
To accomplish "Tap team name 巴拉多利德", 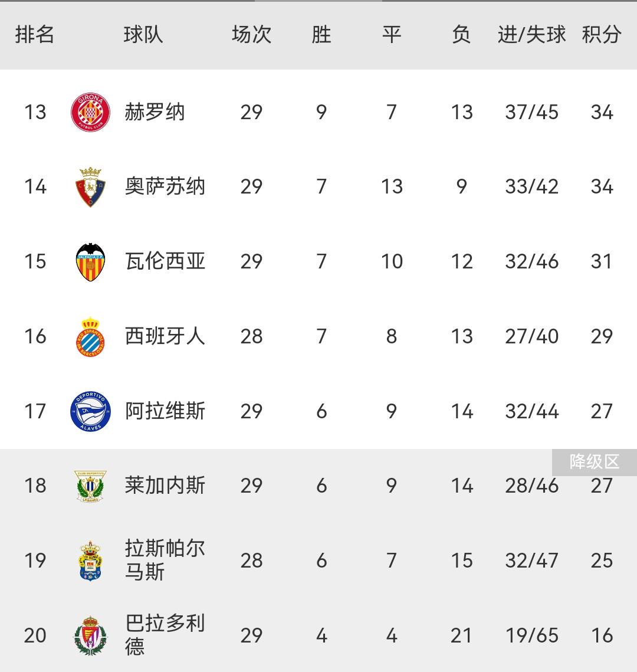I will 165,635.
